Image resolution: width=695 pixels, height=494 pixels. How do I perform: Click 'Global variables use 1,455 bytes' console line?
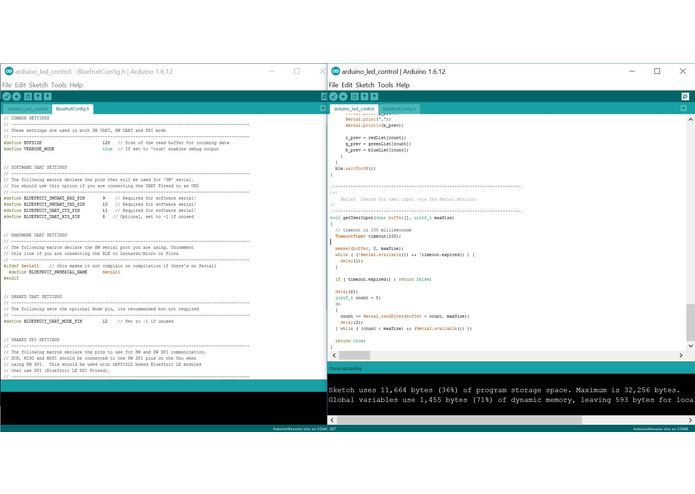tap(511, 400)
